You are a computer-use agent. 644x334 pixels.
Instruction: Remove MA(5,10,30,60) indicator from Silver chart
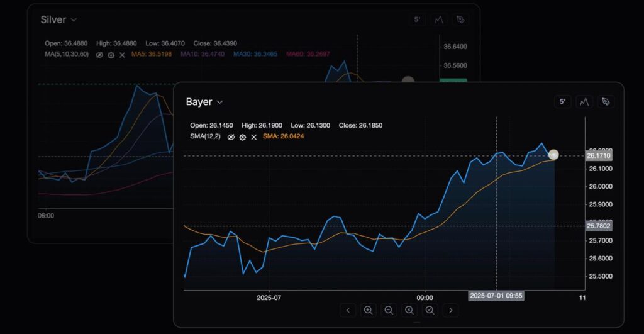point(122,55)
